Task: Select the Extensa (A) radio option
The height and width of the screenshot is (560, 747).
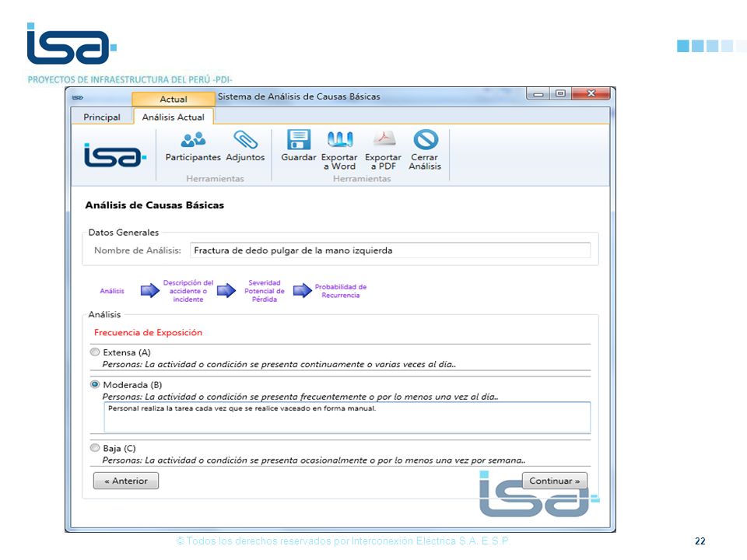Action: 95,352
